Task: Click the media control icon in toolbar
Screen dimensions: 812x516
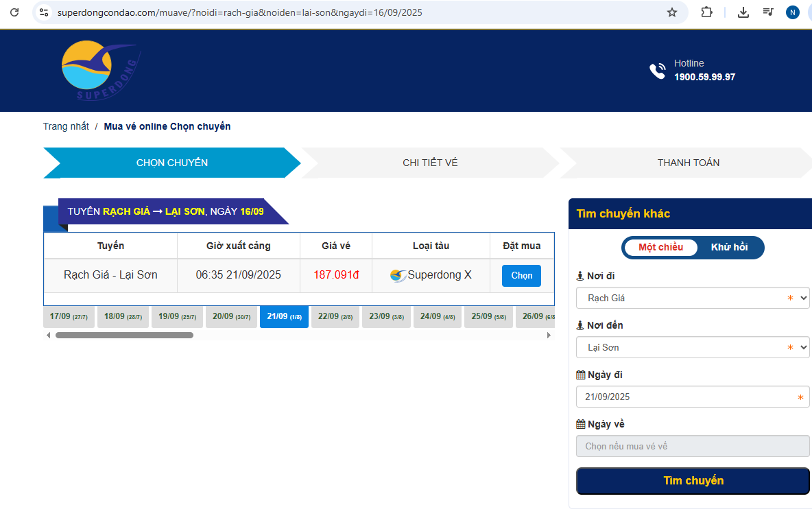Action: [768, 12]
